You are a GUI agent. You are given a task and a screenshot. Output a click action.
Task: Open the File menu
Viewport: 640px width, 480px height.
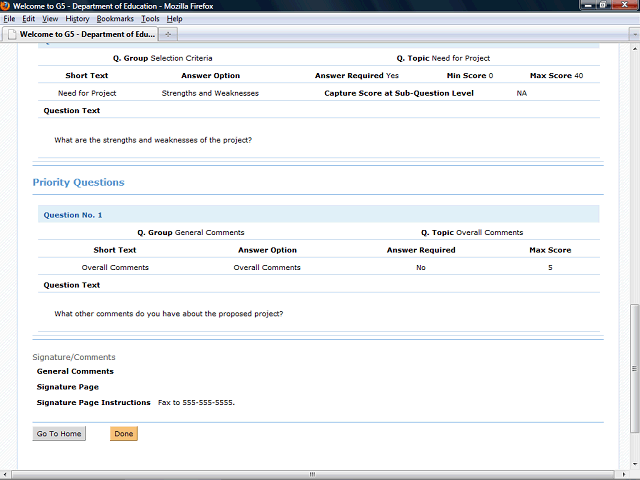(10, 19)
